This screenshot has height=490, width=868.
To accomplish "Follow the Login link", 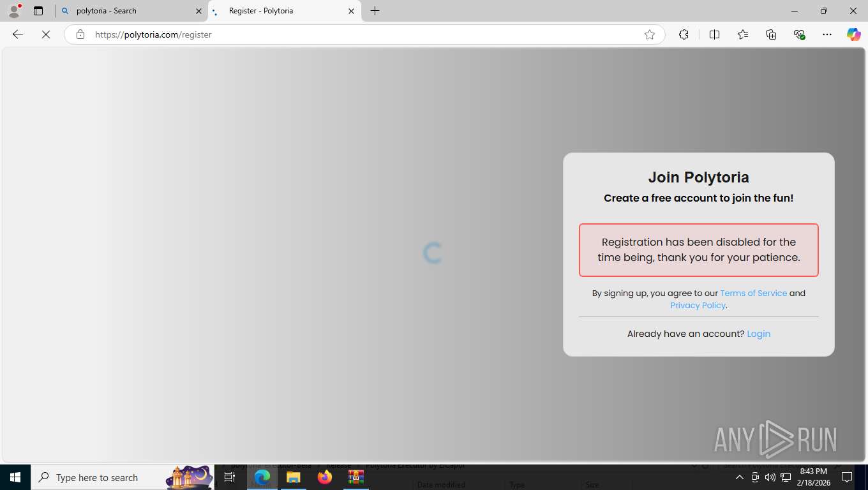I will click(x=759, y=334).
